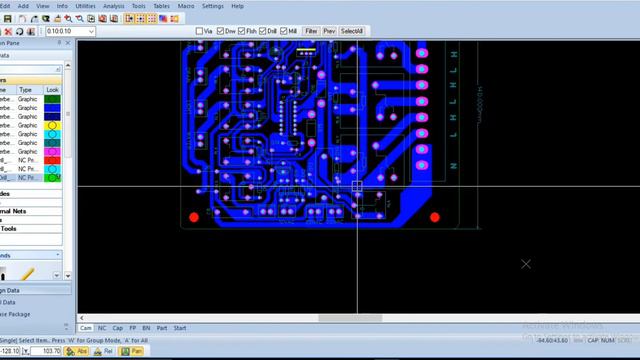The height and width of the screenshot is (360, 640).
Task: Click the Redo arrow icon
Action: point(34,19)
